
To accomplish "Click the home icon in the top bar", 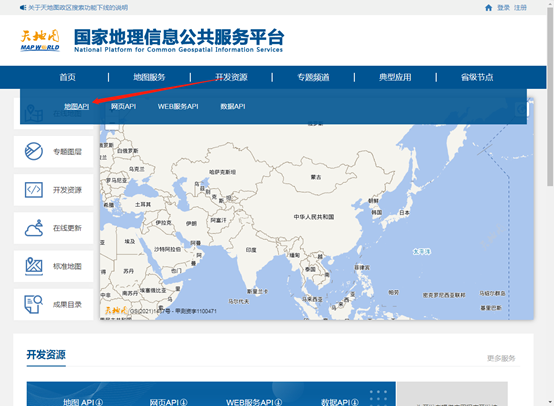I will click(488, 8).
